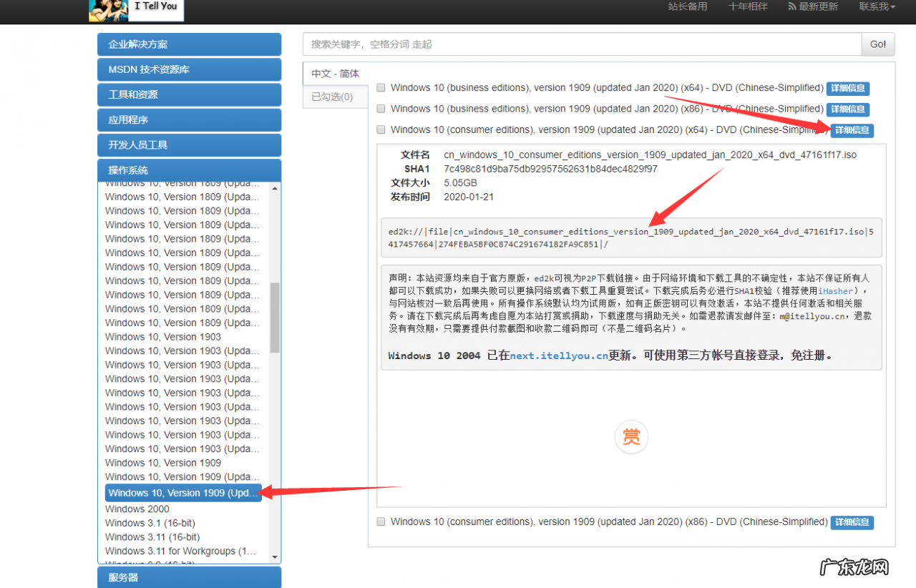
Task: Select the 十年相伴 menu item
Action: pyautogui.click(x=747, y=6)
